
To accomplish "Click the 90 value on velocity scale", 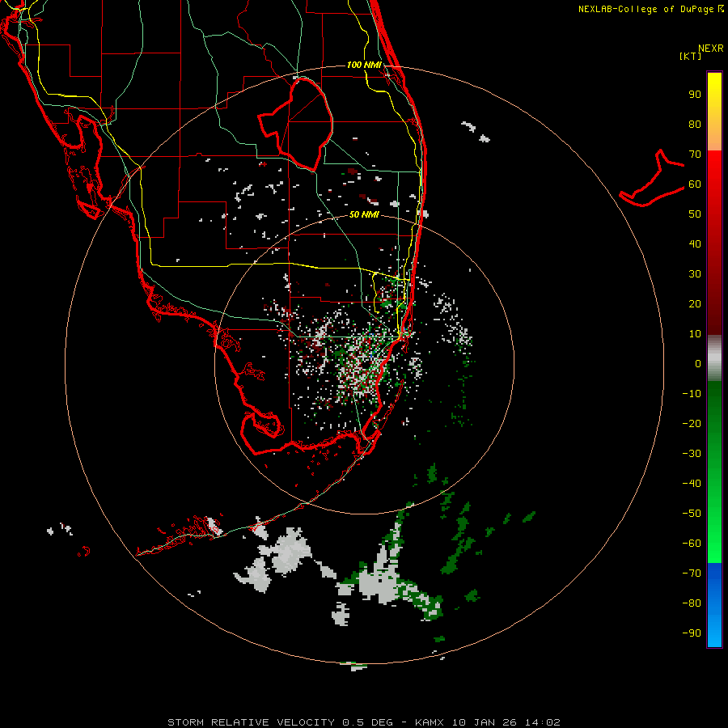I will [x=695, y=95].
